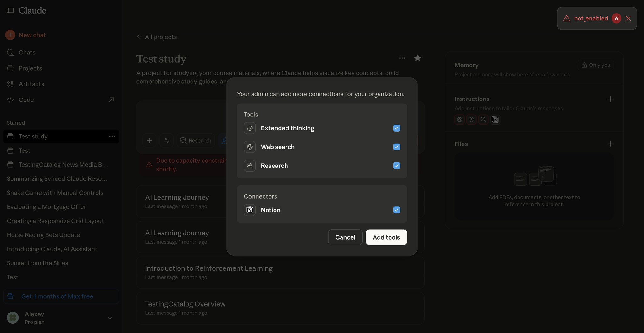Click the composer plus attach button

[149, 140]
